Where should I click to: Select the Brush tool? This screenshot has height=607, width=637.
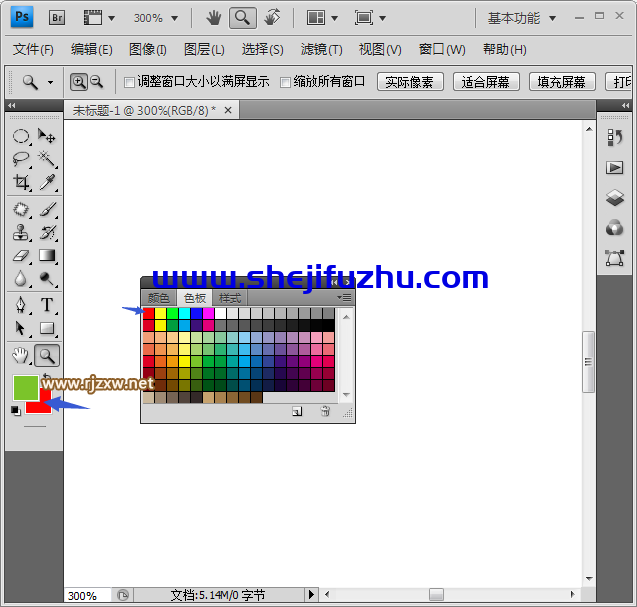[x=47, y=210]
